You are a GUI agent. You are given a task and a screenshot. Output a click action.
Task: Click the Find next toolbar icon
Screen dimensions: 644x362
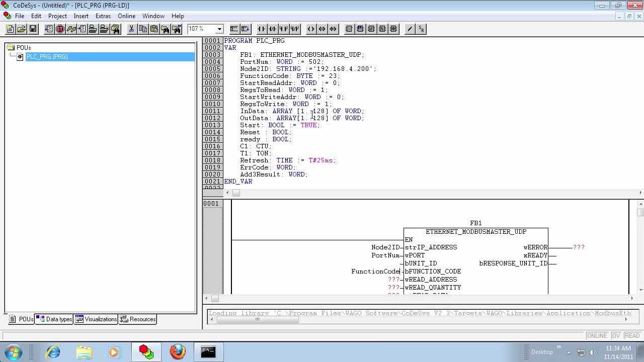click(x=176, y=29)
